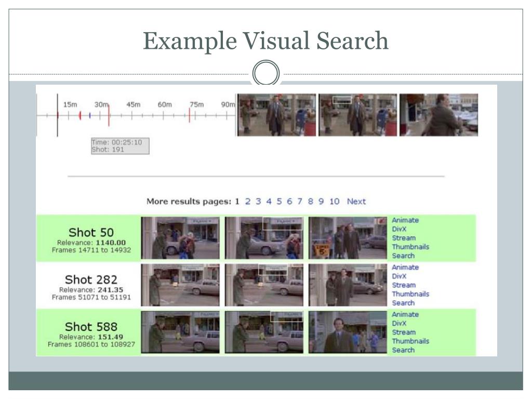Search from Shot 282
Viewport: 532px width, 399px height.
click(x=403, y=303)
